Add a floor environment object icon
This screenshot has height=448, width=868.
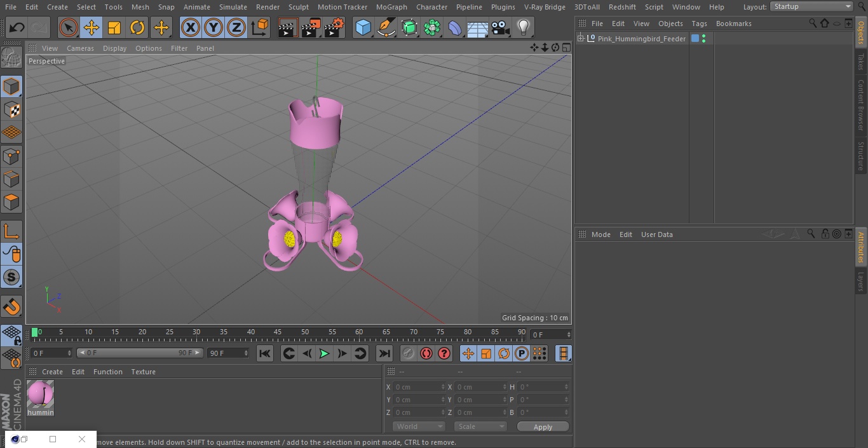478,27
